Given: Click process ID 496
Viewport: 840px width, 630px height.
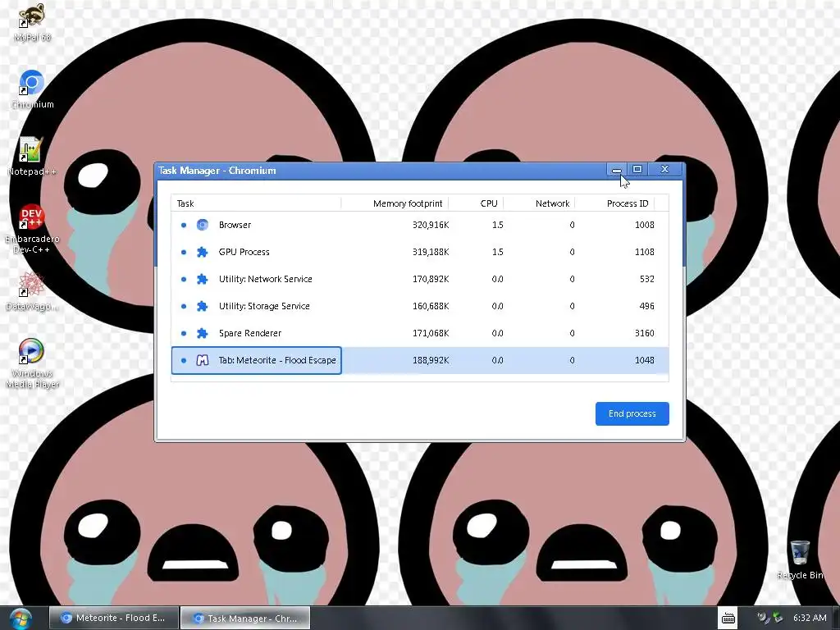Looking at the screenshot, I should pos(646,306).
